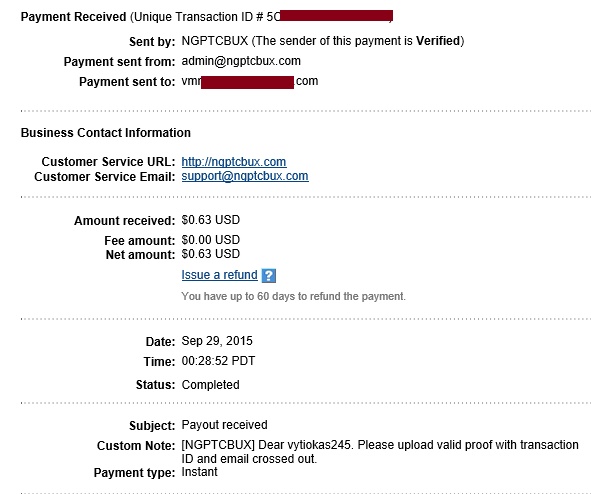Click the admin@ngptcbux.com sender address

coord(241,61)
